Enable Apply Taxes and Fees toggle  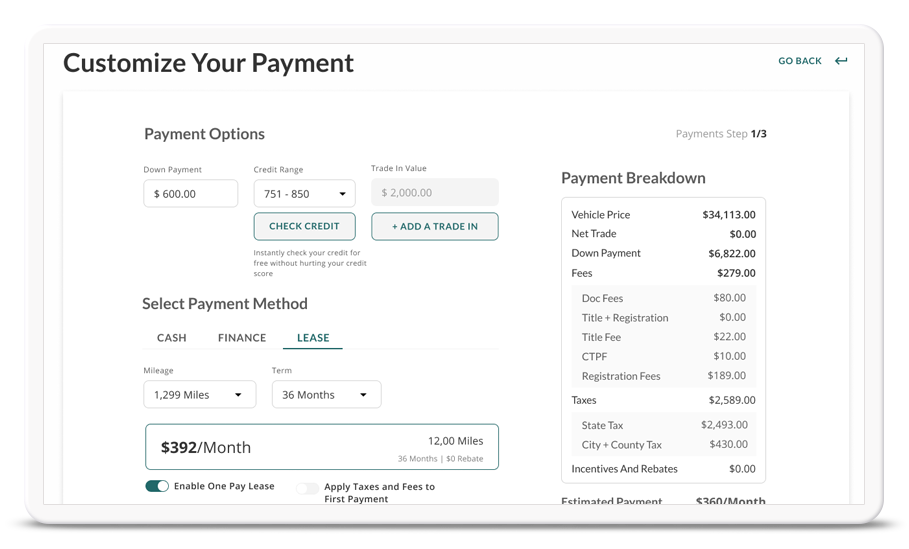pyautogui.click(x=307, y=488)
